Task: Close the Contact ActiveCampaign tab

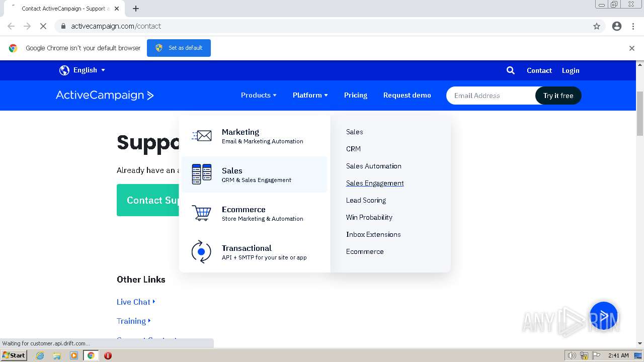Action: [x=117, y=9]
